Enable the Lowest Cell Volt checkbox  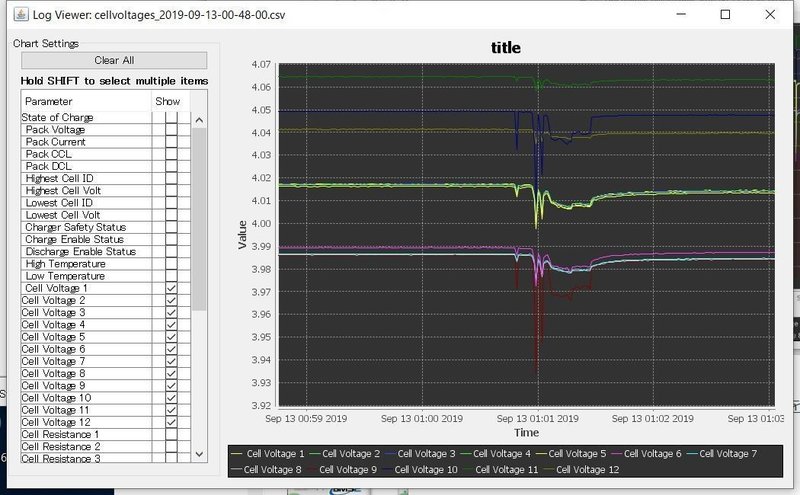coord(171,215)
